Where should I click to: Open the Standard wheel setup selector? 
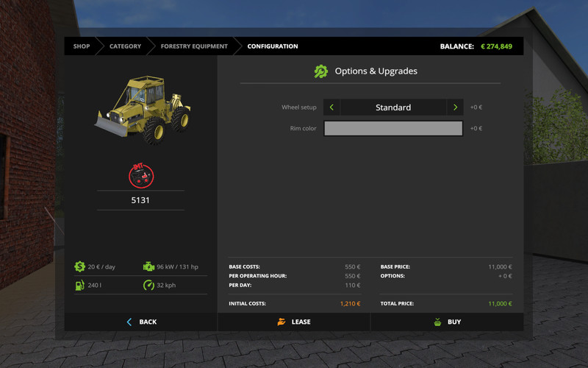(x=393, y=107)
